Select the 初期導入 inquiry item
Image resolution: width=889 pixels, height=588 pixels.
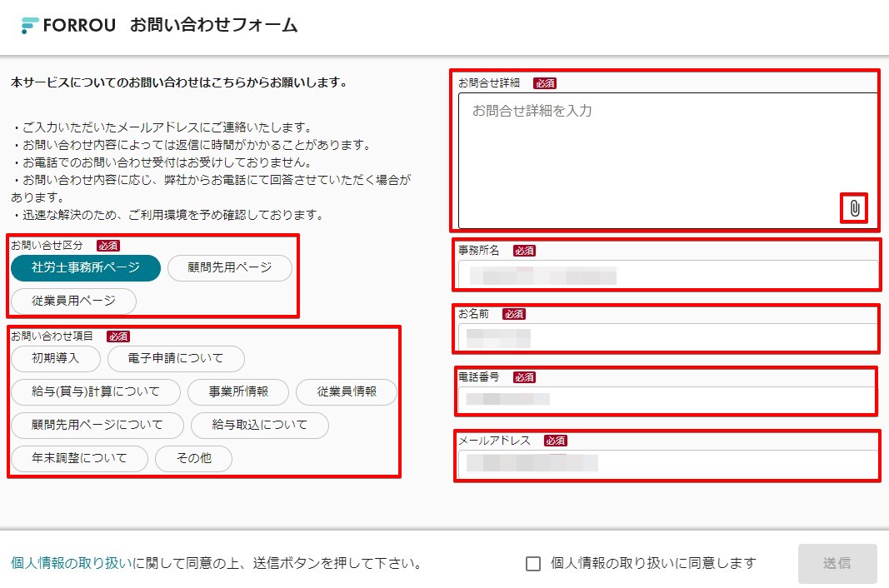pos(55,358)
